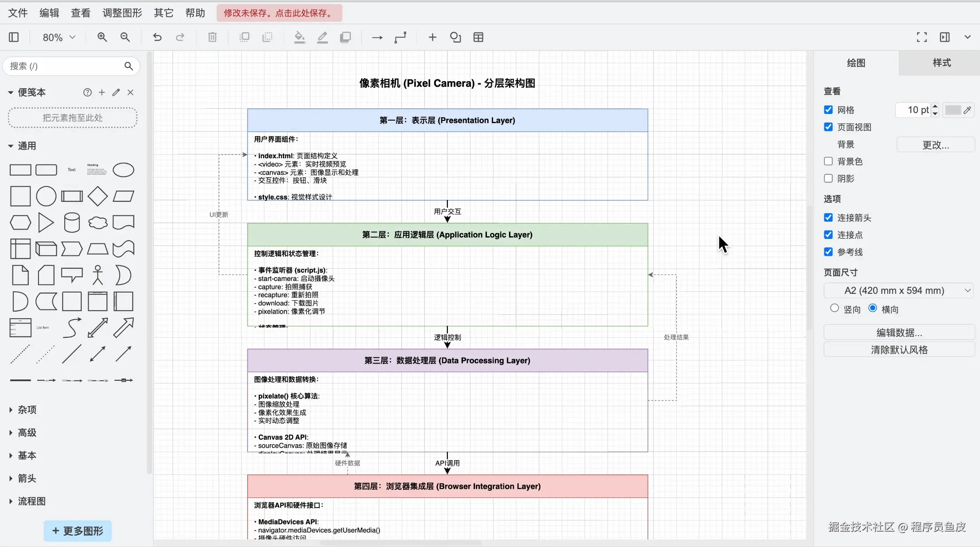Uncheck the 网格 grid checkbox
The width and height of the screenshot is (980, 547).
[828, 110]
